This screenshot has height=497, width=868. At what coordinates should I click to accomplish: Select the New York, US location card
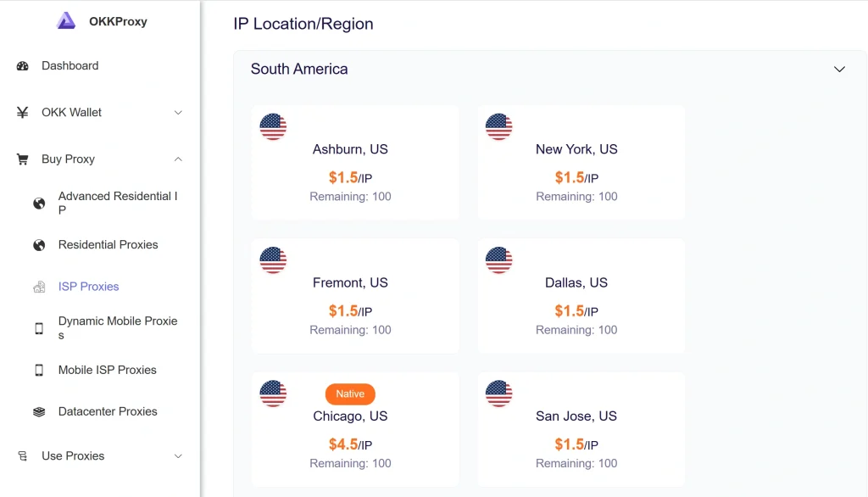581,161
